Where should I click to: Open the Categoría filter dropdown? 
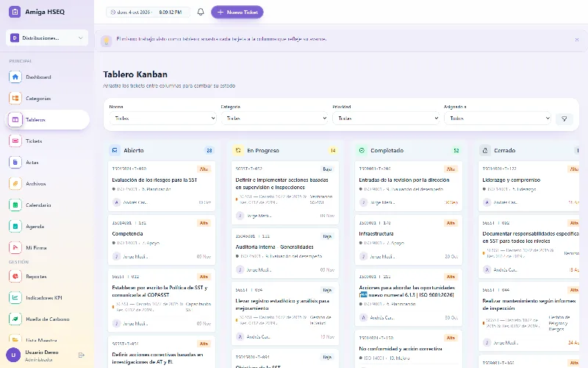pos(274,118)
